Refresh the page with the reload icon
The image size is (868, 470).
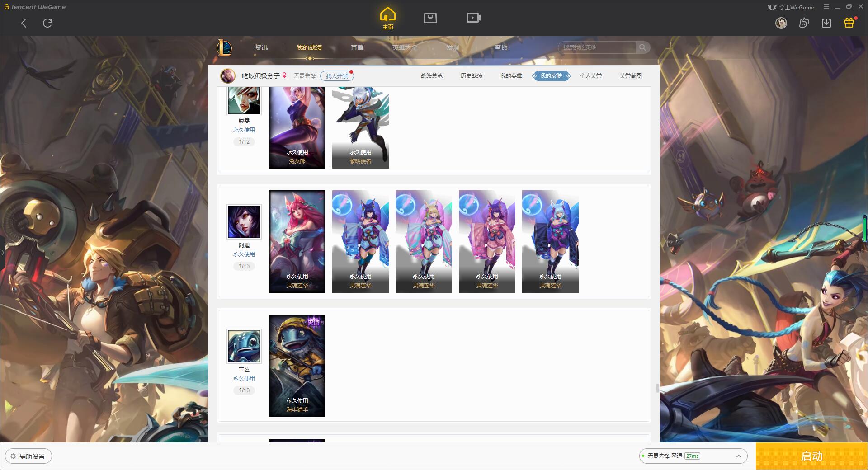[47, 23]
